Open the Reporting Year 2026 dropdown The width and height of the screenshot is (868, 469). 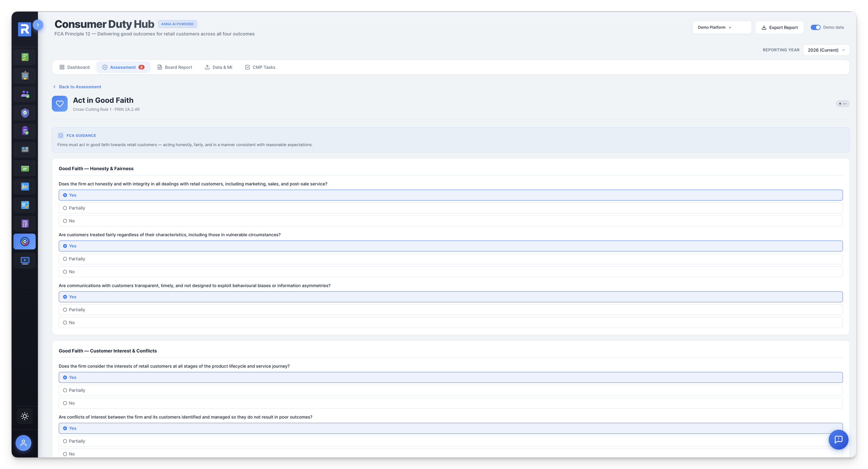tap(826, 50)
